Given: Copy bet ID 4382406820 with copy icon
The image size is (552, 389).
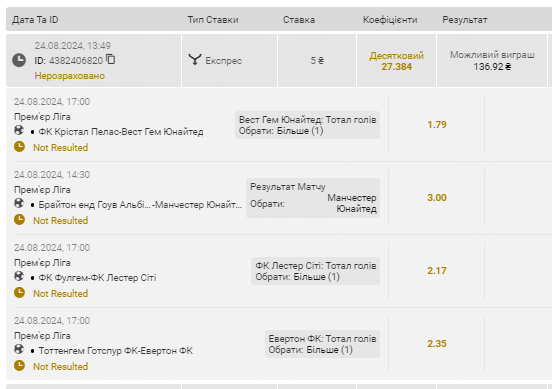Looking at the screenshot, I should click(x=111, y=59).
